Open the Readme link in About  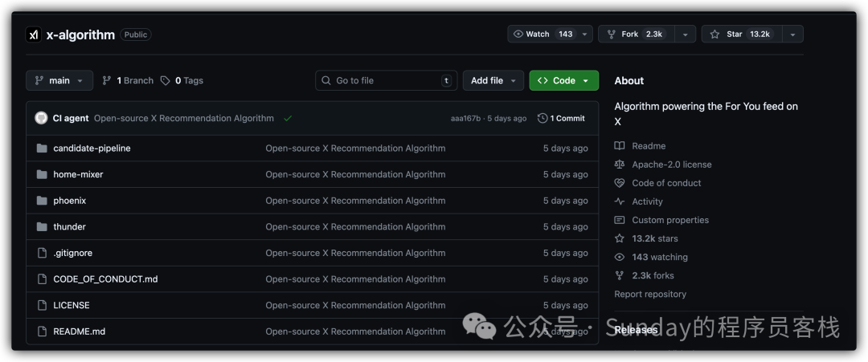pos(649,146)
